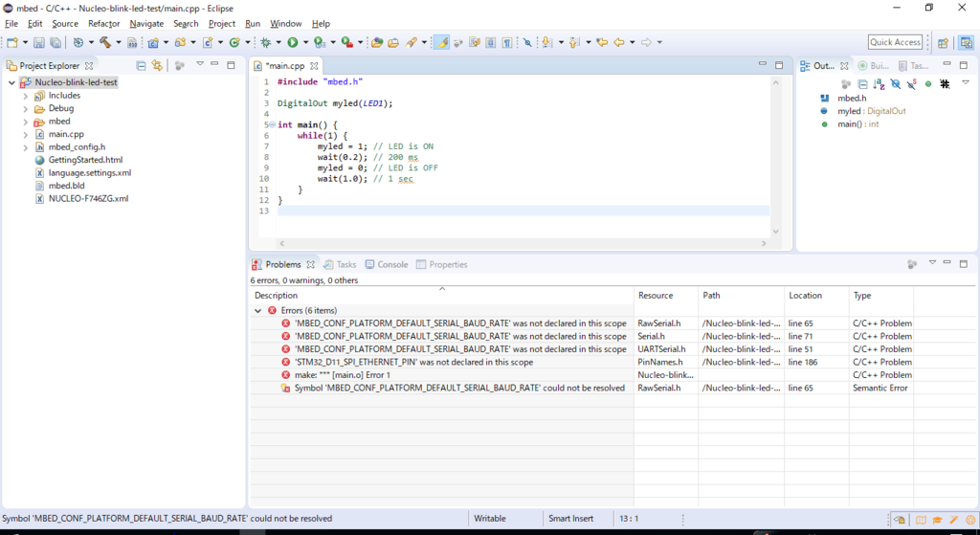Click the Previous Annotation up-arrow icon

[574, 42]
